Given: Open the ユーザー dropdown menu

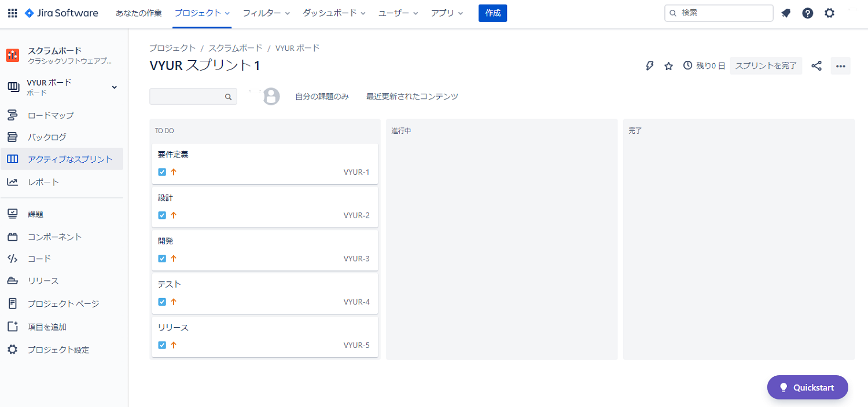Looking at the screenshot, I should 398,13.
